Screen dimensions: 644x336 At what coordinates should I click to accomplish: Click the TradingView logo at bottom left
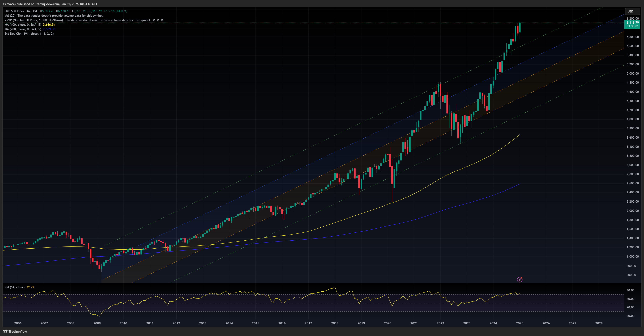click(15, 331)
